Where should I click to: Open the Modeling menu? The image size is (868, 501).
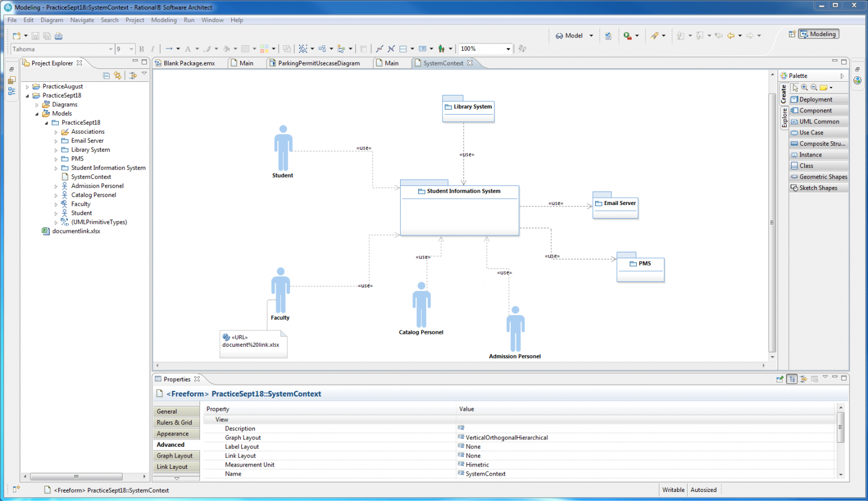pyautogui.click(x=164, y=20)
